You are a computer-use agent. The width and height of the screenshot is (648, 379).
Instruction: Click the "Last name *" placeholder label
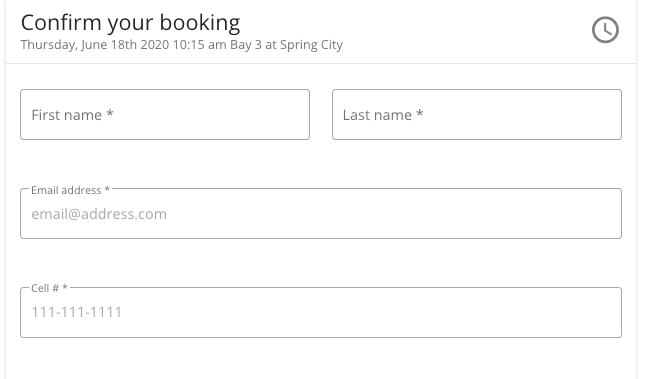point(383,115)
